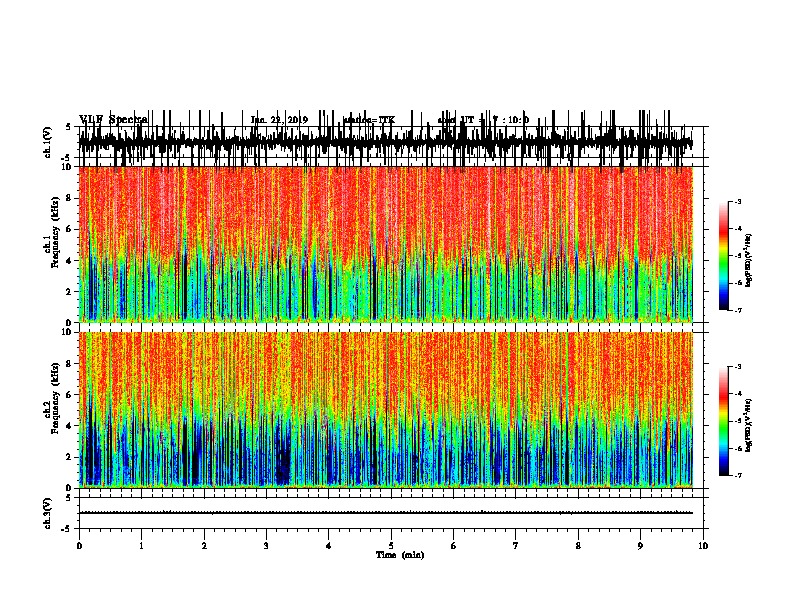Click the '5' tick on the time axis
This screenshot has width=792, height=612.
[391, 546]
